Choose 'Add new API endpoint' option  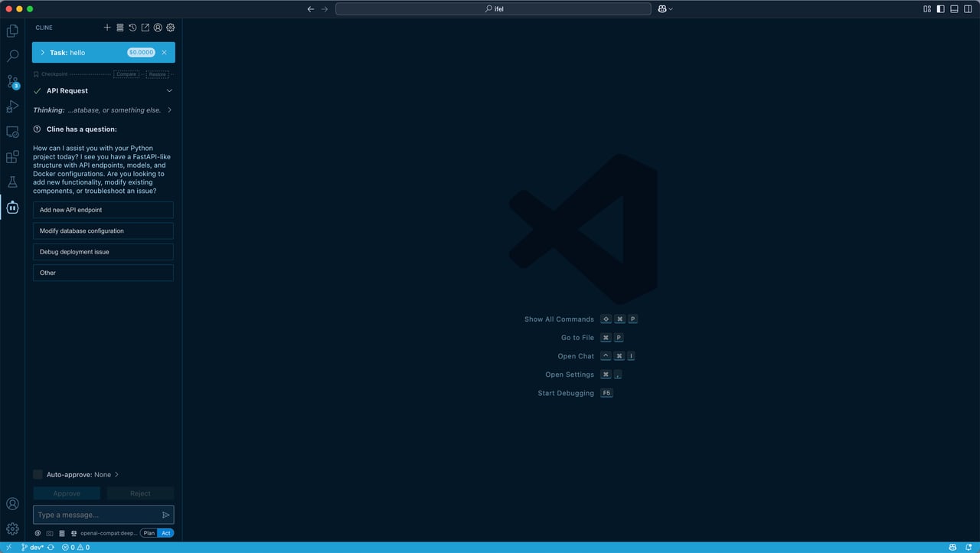coord(103,210)
